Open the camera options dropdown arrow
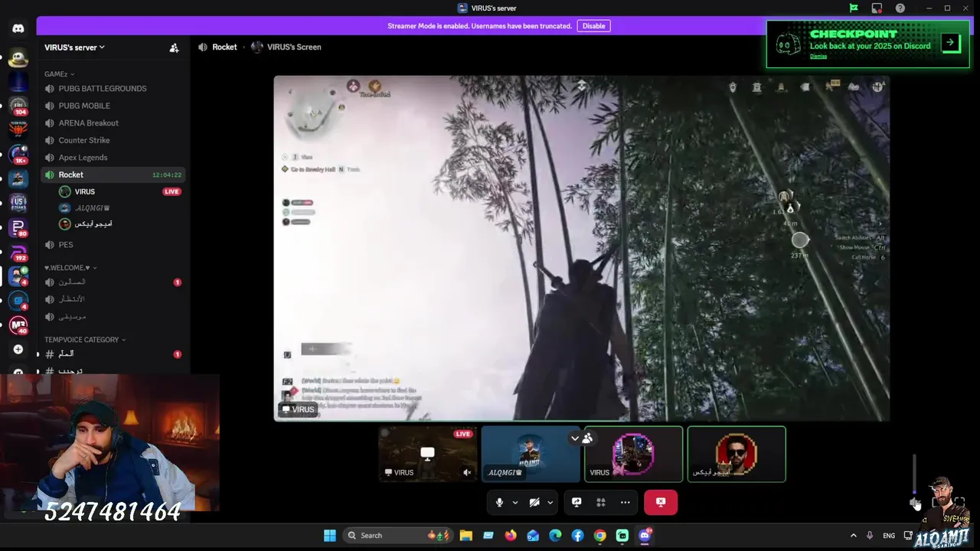The width and height of the screenshot is (980, 551). coord(550,503)
